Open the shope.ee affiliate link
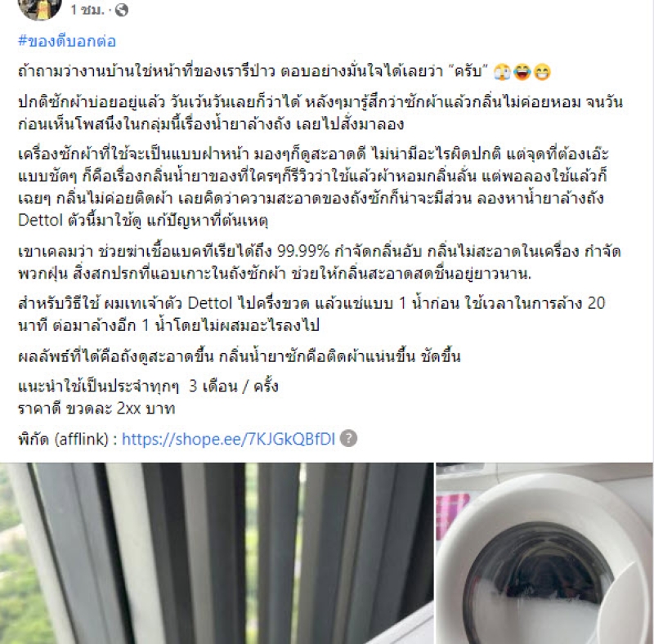 [x=228, y=439]
